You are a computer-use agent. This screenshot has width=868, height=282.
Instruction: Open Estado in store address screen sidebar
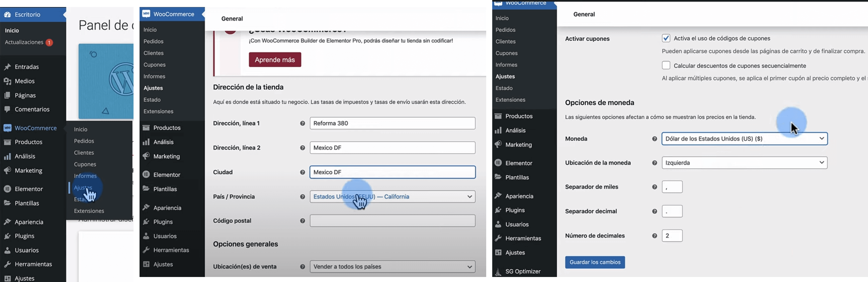(x=152, y=100)
